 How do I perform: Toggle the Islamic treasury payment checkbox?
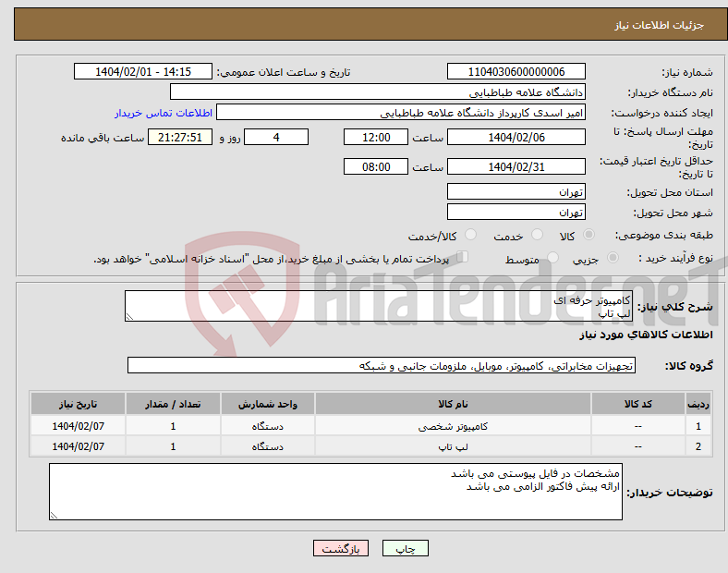coord(463,257)
